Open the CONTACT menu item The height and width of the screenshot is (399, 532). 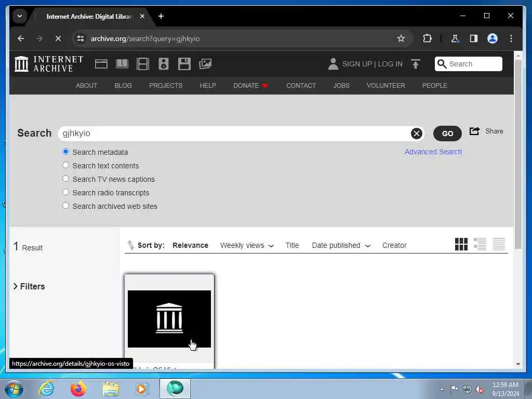coord(301,86)
